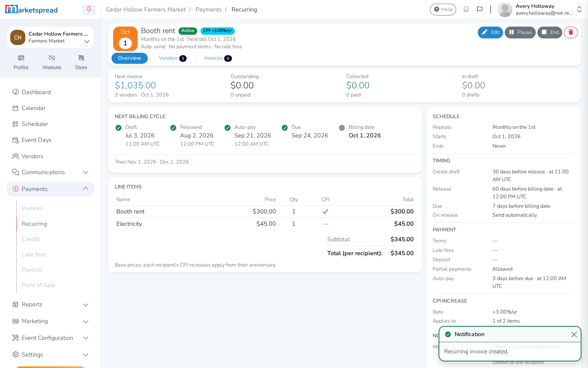Select the Credits submenu item
588x368 pixels.
click(x=31, y=239)
